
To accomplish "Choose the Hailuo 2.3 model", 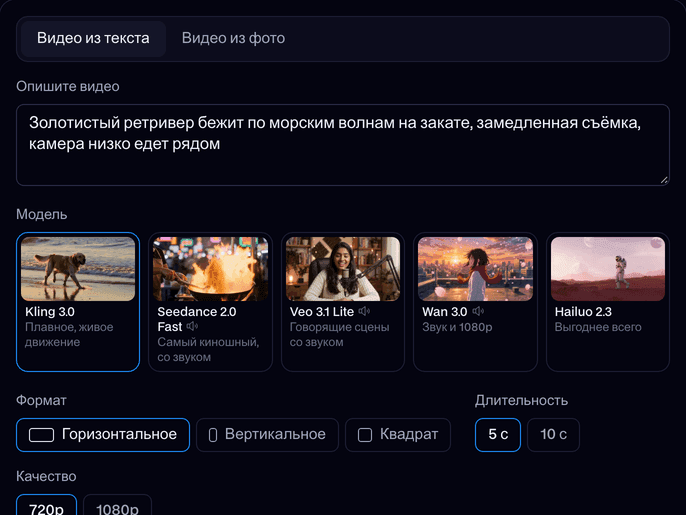I will point(608,302).
